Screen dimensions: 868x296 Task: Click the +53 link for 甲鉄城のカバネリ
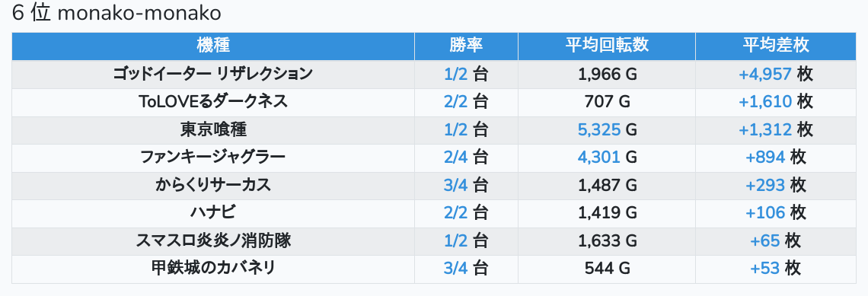tap(765, 269)
